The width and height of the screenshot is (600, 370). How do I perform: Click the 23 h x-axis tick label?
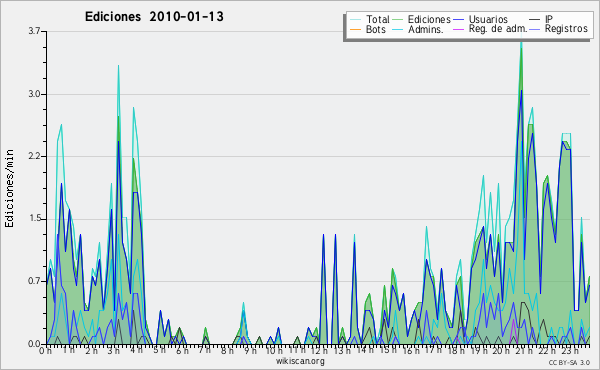pos(570,351)
